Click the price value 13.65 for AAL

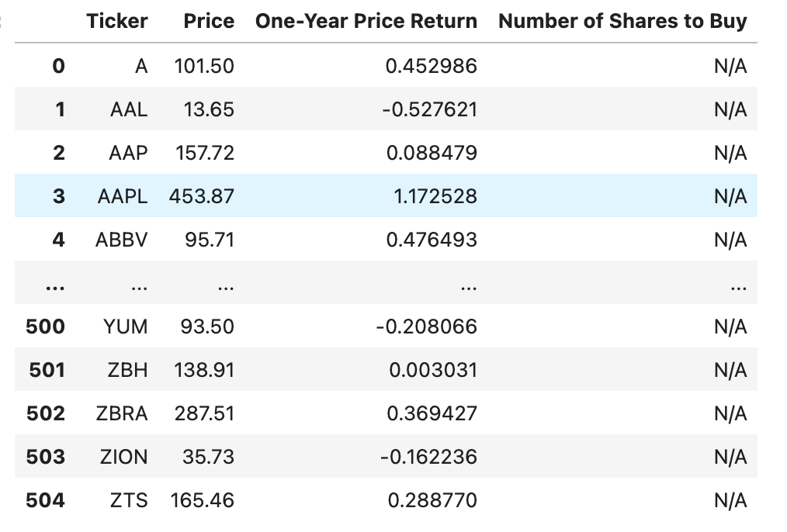(210, 109)
